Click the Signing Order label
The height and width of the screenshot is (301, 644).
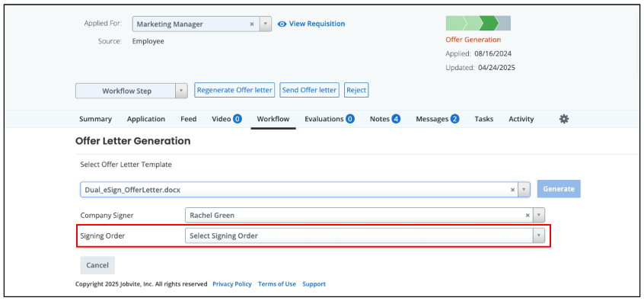(x=103, y=236)
